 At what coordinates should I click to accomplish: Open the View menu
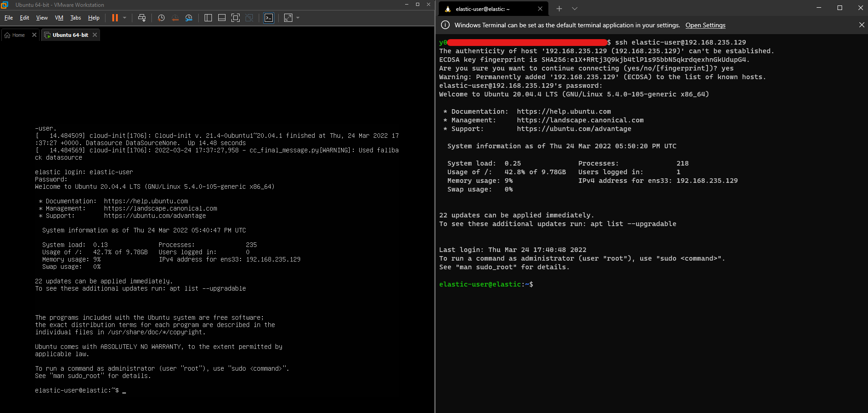(42, 18)
